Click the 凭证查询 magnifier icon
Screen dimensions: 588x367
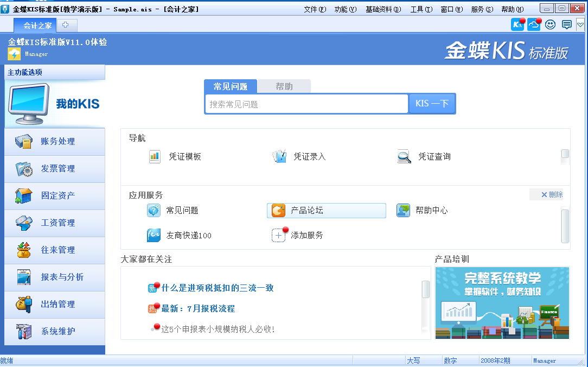[404, 156]
